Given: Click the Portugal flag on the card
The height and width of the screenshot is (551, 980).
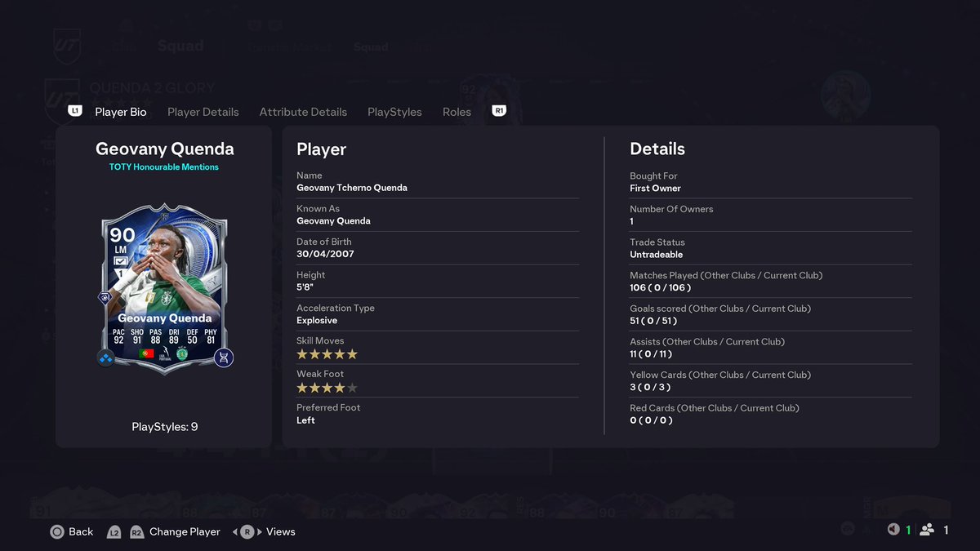Looking at the screenshot, I should tap(147, 353).
